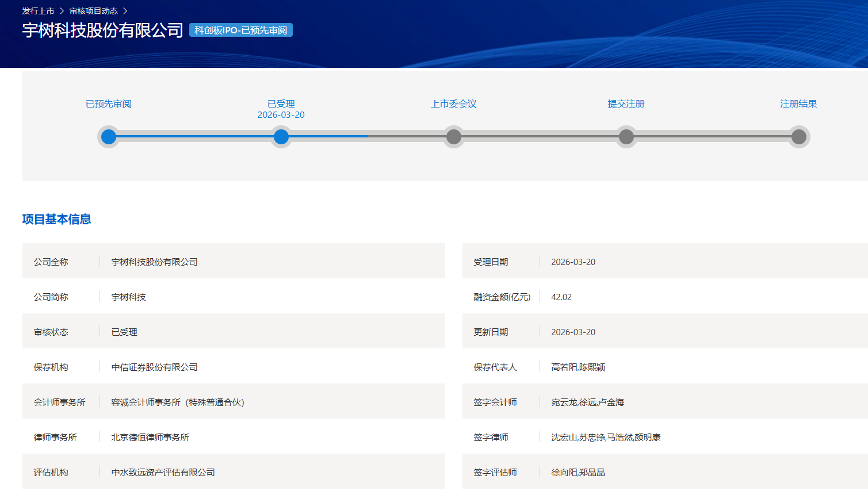Click chevron arrow after 审核项目动态 breadcrumb
868x491 pixels.
[x=125, y=11]
